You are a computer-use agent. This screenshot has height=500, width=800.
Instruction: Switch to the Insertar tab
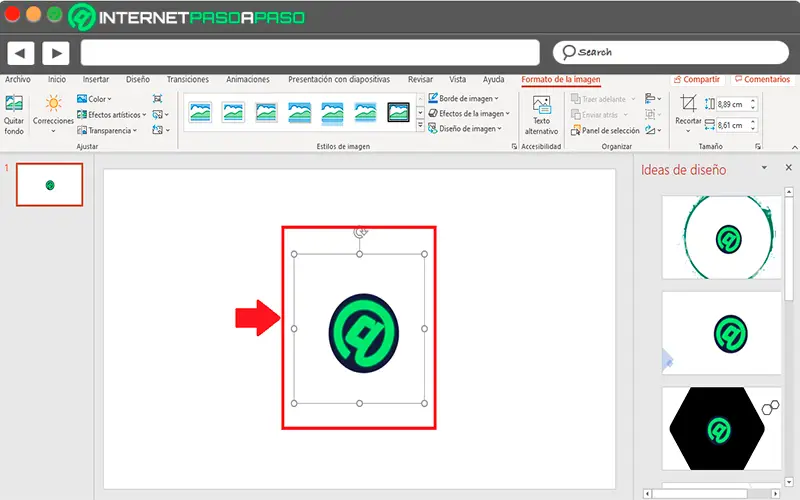point(96,79)
